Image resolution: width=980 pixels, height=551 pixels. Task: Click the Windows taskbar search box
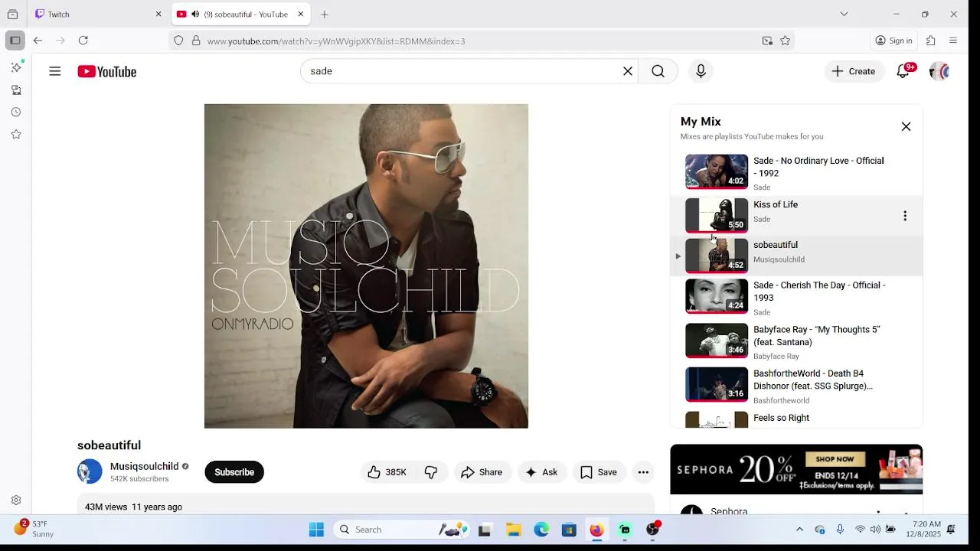[403, 530]
